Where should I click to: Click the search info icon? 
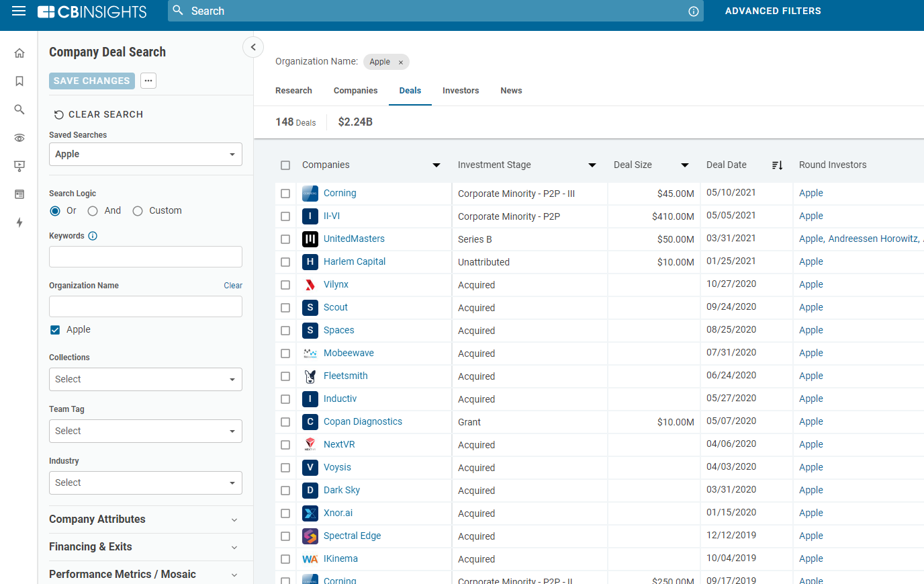pyautogui.click(x=694, y=11)
